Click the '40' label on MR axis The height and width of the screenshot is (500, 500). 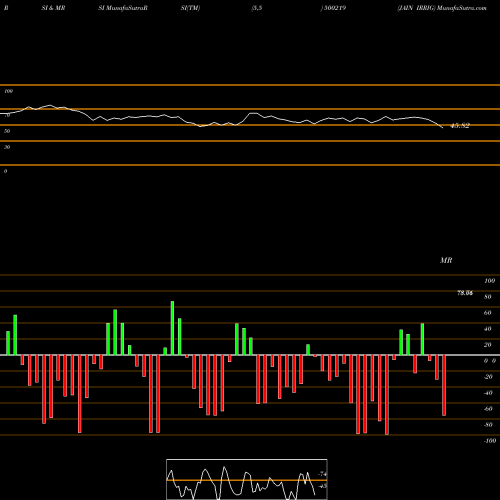point(488,329)
